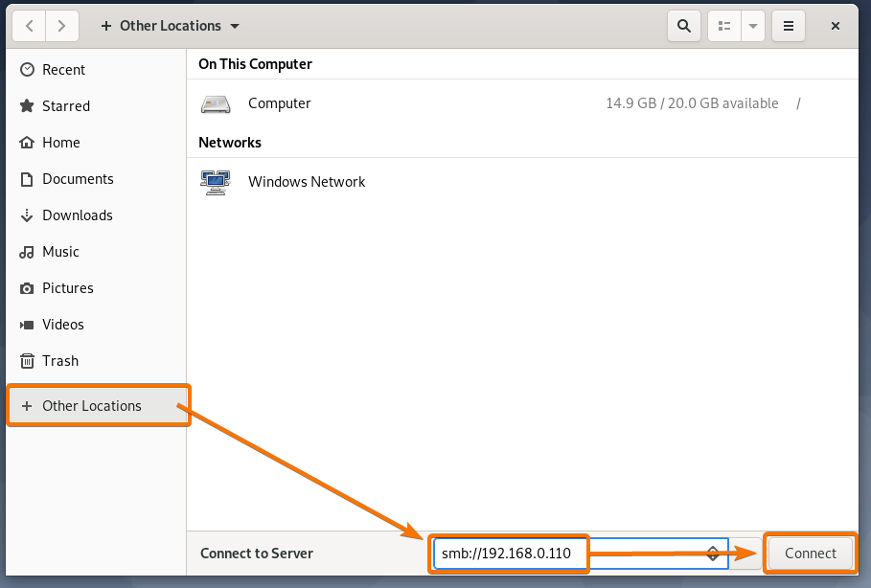Select Videos in the sidebar
Screen dimensions: 871x588
tap(62, 325)
